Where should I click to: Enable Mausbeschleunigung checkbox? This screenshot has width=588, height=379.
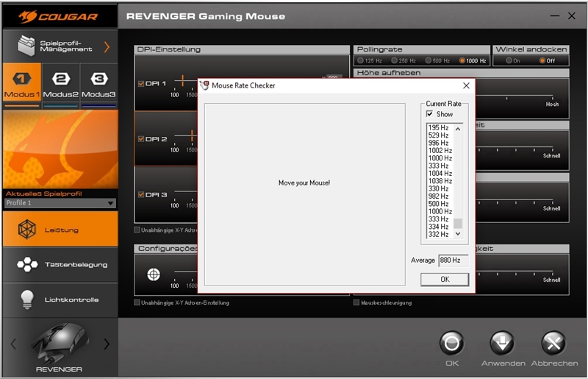tap(356, 302)
